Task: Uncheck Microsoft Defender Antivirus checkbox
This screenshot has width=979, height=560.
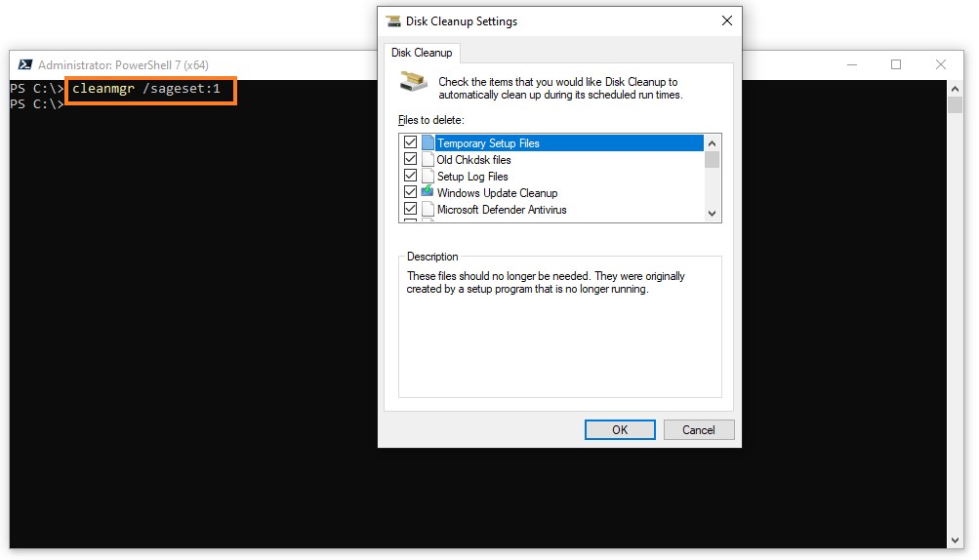Action: pyautogui.click(x=410, y=209)
